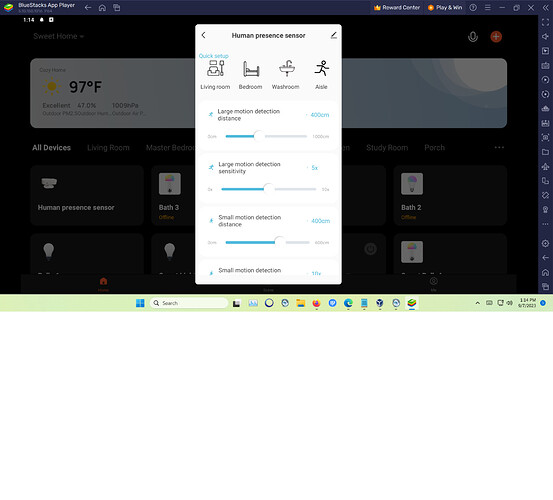This screenshot has width=553, height=500.
Task: Go back from Human presence sensor panel
Action: (203, 35)
